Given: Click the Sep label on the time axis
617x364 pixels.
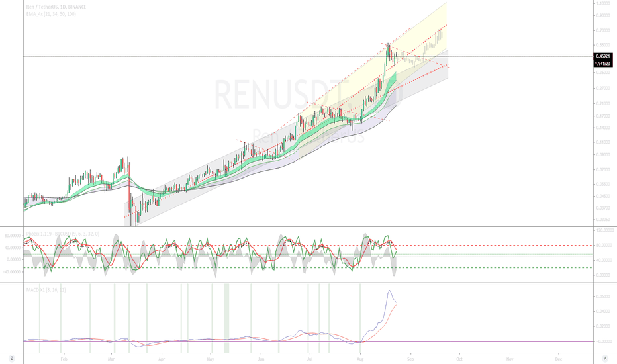Looking at the screenshot, I should (410, 359).
